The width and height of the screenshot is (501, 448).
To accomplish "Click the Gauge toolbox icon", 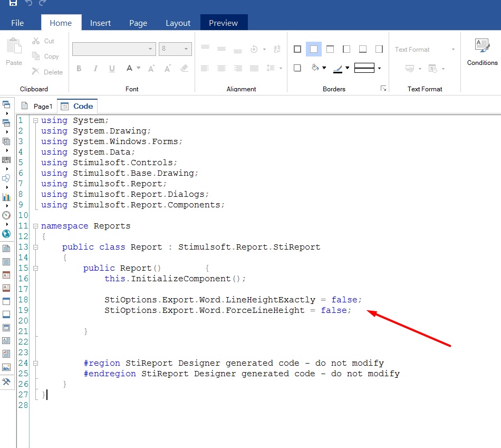I will pos(6,215).
